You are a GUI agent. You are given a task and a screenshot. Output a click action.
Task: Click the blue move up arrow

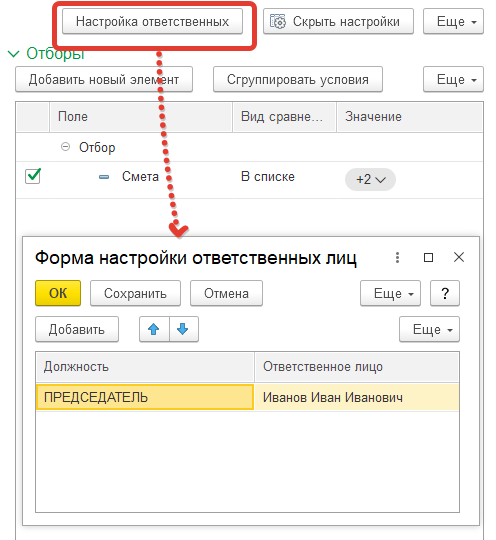click(x=154, y=329)
